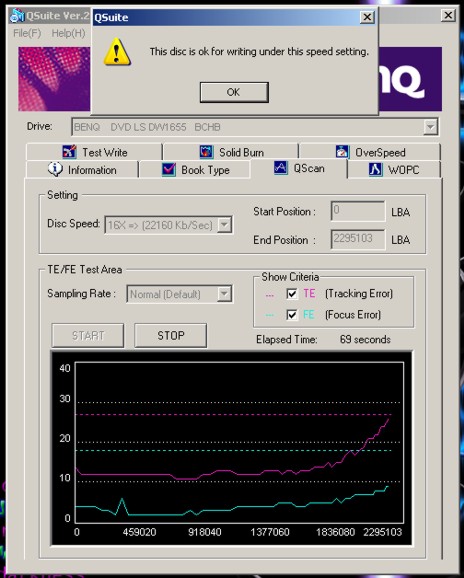Open the Help(H) menu
464x578 pixels.
(68, 33)
